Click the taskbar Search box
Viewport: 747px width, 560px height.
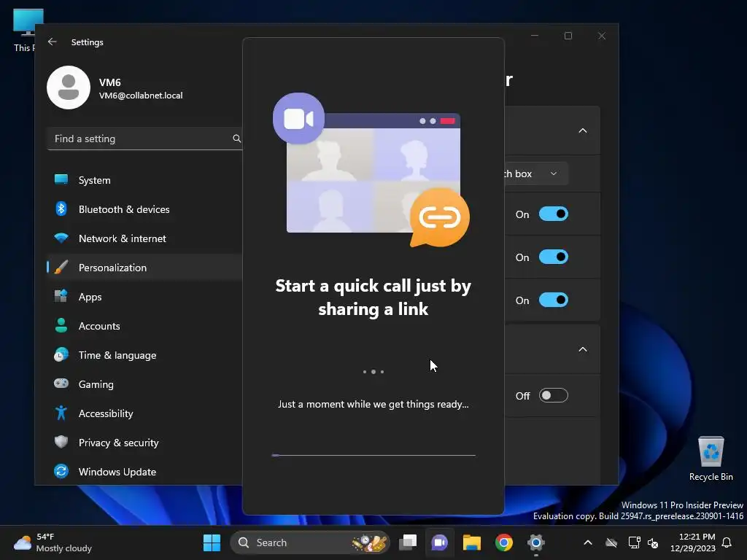(309, 542)
